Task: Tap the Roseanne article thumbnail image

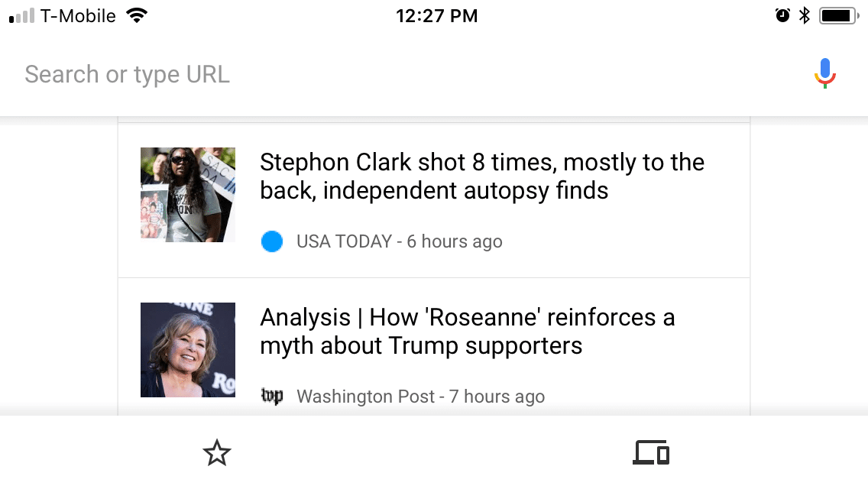Action: [x=188, y=350]
